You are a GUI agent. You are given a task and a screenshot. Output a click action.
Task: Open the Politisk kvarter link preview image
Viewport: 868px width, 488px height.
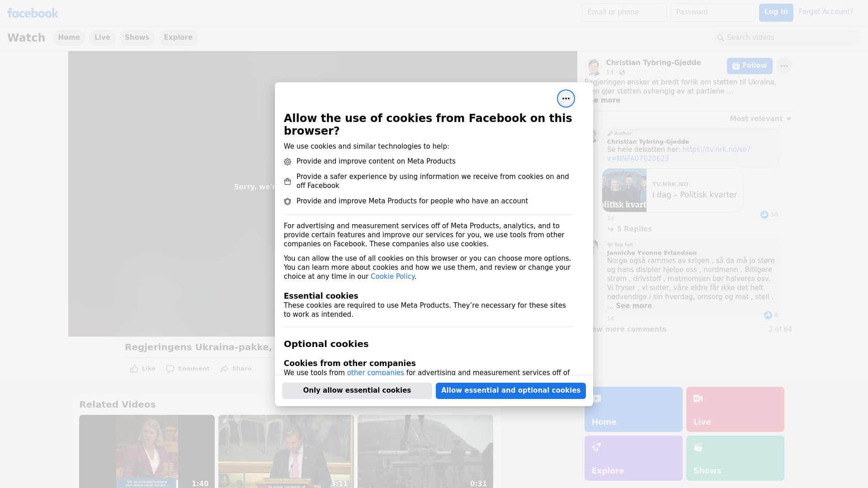point(624,190)
